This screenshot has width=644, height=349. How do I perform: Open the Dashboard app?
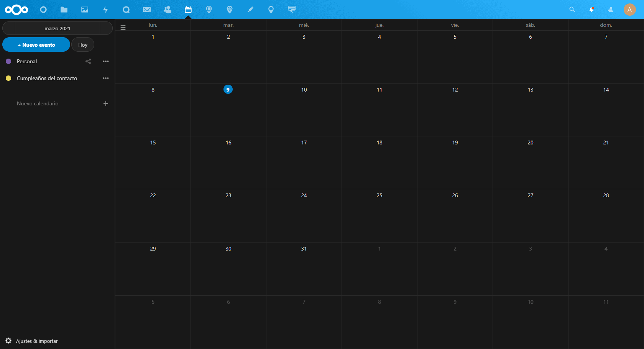(x=43, y=10)
